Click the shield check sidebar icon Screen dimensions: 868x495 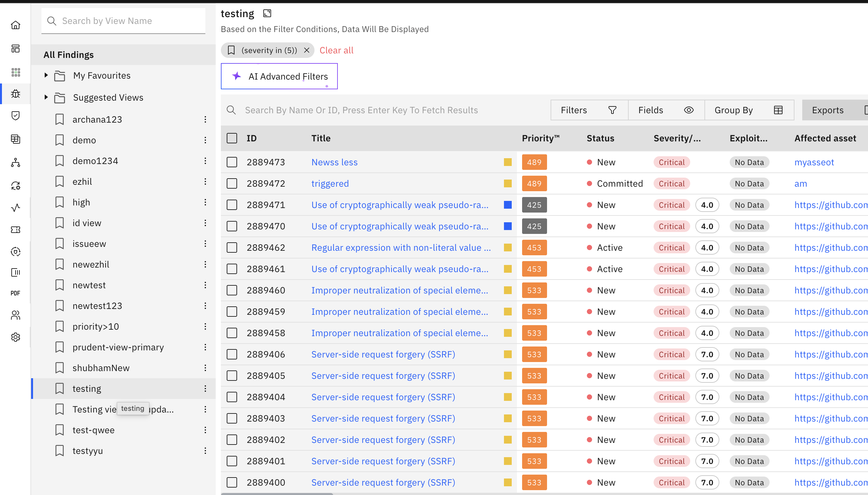point(16,115)
